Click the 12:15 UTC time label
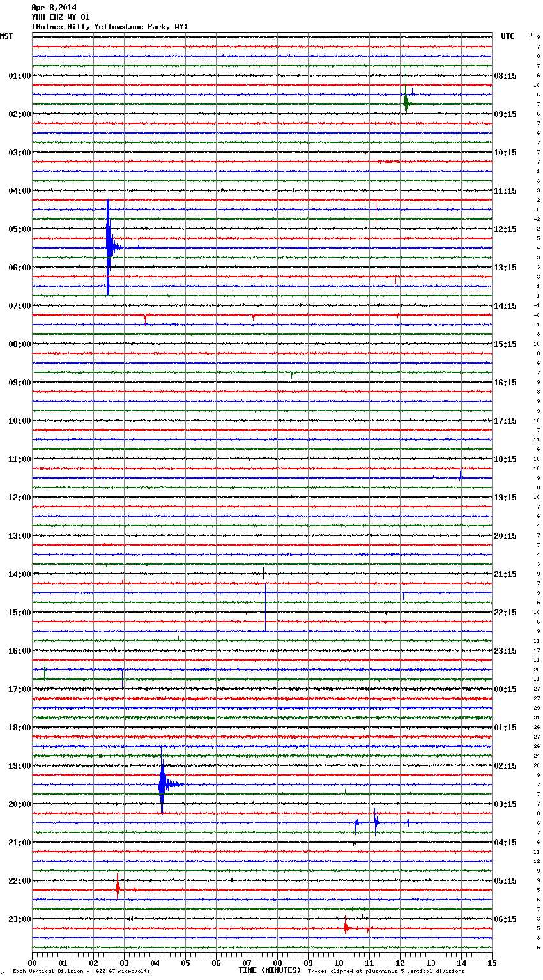The height and width of the screenshot is (980, 543). tap(505, 229)
